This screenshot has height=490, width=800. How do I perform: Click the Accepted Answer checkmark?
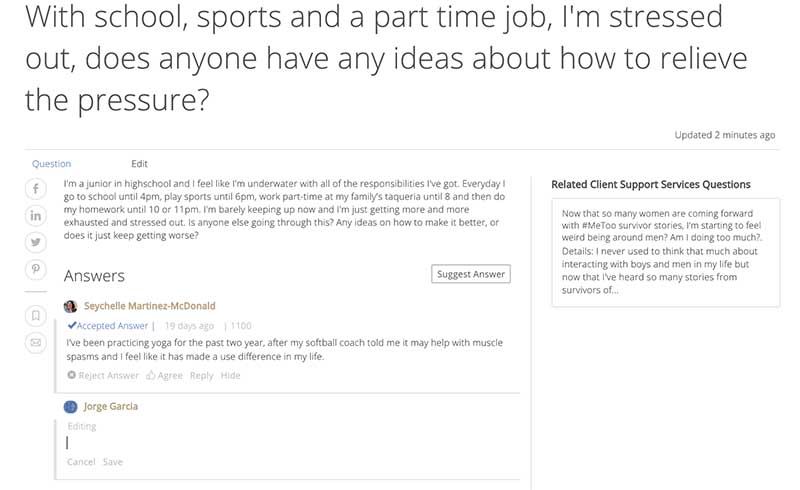pos(72,325)
